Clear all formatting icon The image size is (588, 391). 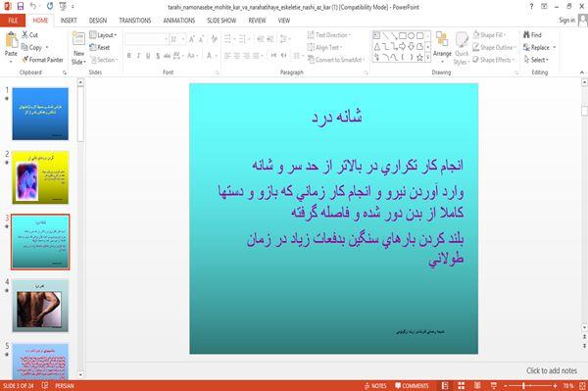click(x=214, y=39)
